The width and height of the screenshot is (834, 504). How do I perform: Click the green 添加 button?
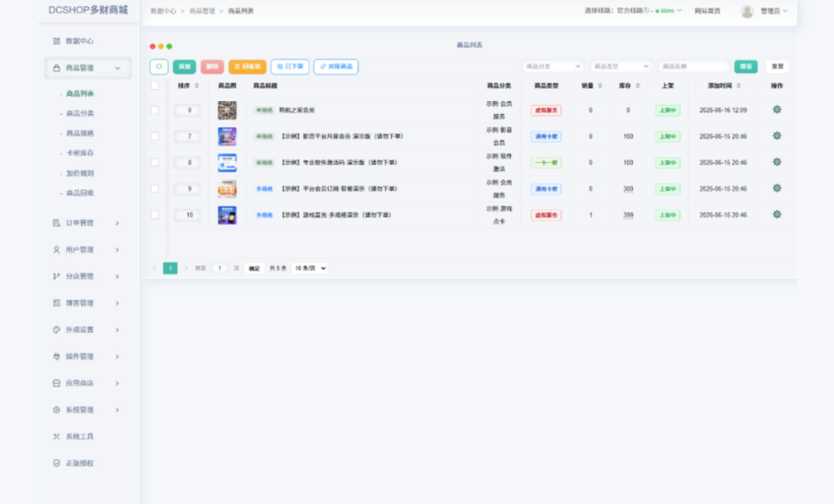coord(185,67)
